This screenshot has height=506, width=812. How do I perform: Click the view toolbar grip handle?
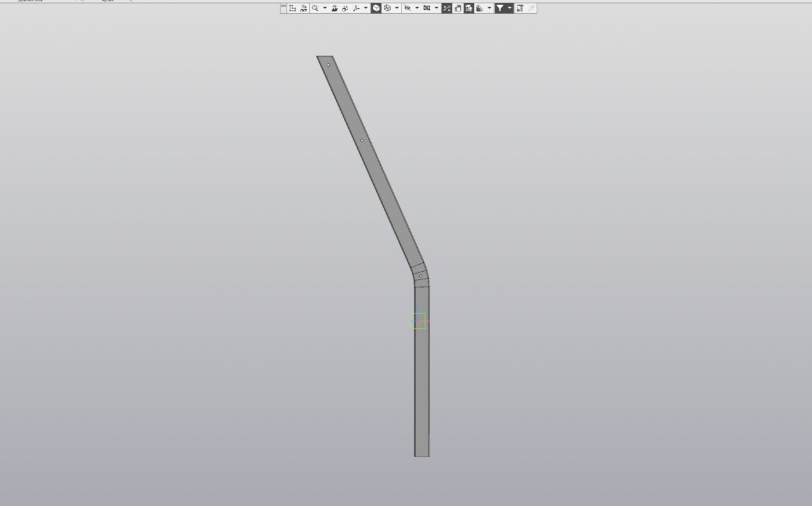pos(284,8)
